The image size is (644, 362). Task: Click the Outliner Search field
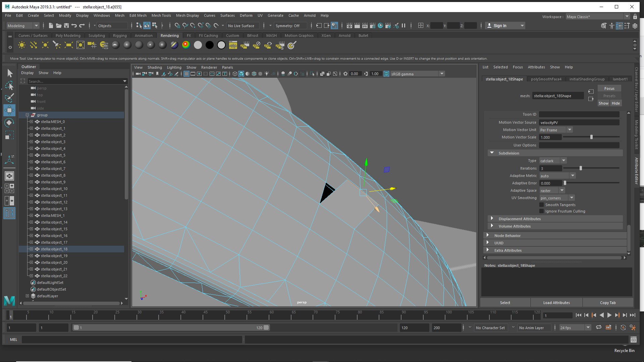tap(75, 81)
